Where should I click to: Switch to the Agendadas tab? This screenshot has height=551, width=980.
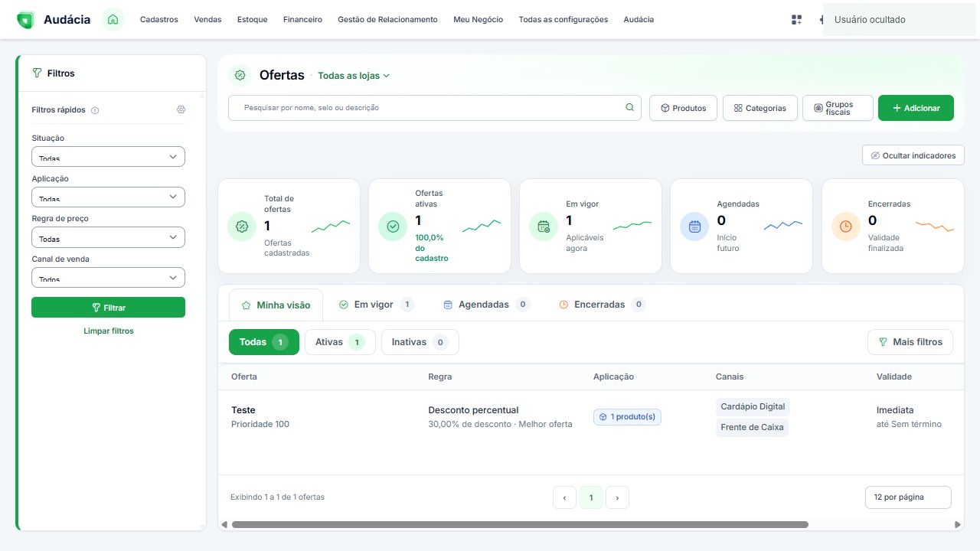(x=487, y=305)
